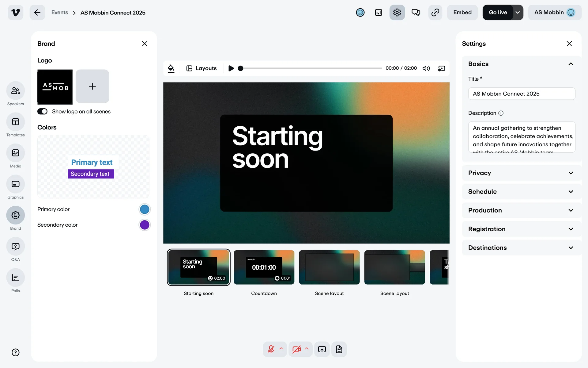Open the Layouts menu
588x368 pixels.
(201, 68)
